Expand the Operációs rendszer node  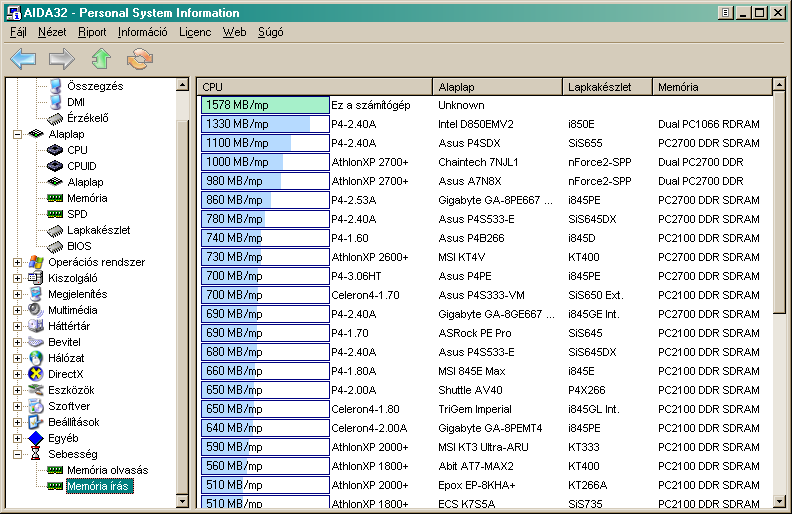[18, 263]
